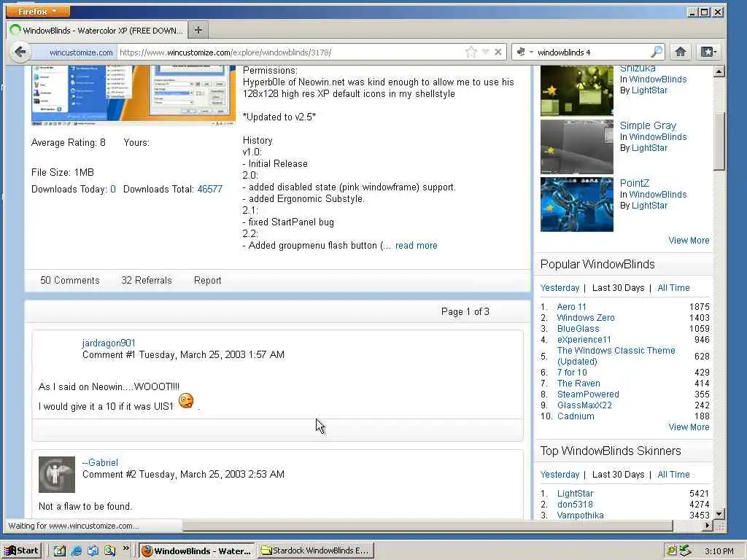Viewport: 747px width, 560px height.
Task: Open Windows Zero in popular list
Action: coord(586,318)
